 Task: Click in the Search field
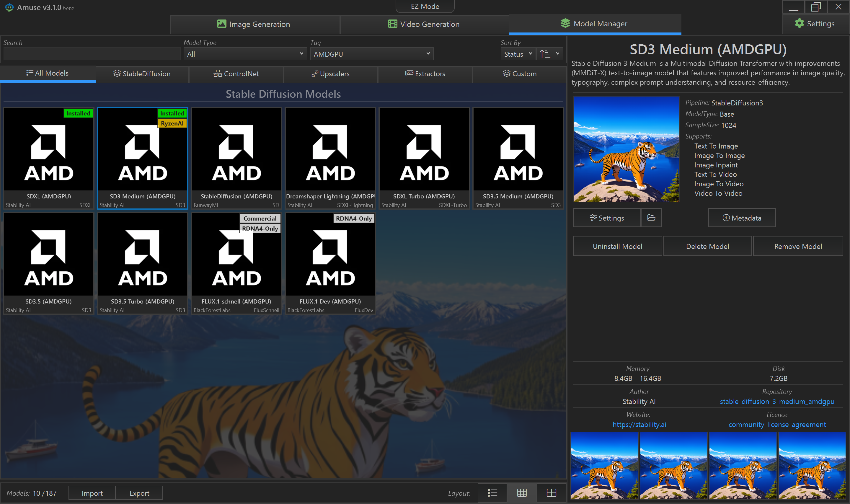92,54
